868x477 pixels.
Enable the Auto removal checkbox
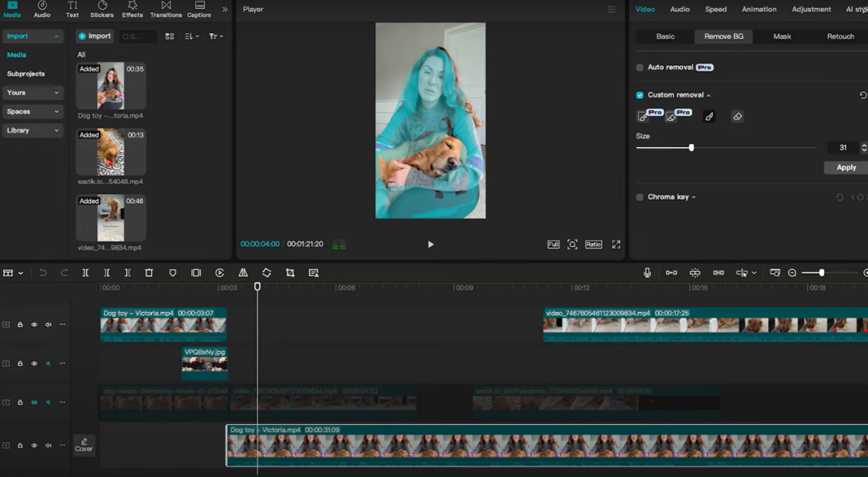pyautogui.click(x=640, y=68)
